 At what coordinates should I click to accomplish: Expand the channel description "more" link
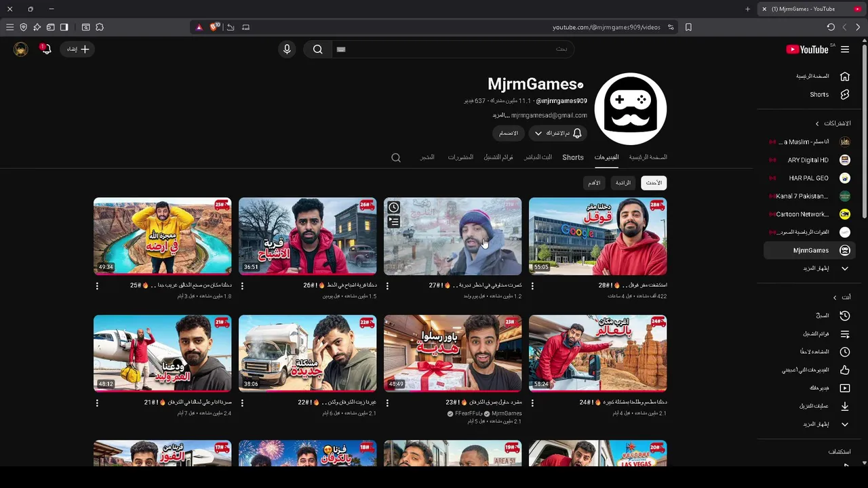(500, 115)
